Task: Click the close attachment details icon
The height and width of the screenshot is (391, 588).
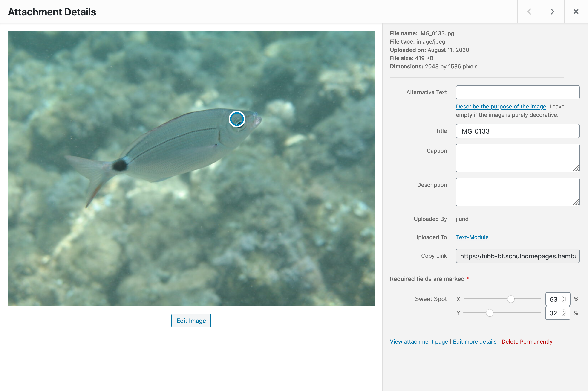Action: 576,11
